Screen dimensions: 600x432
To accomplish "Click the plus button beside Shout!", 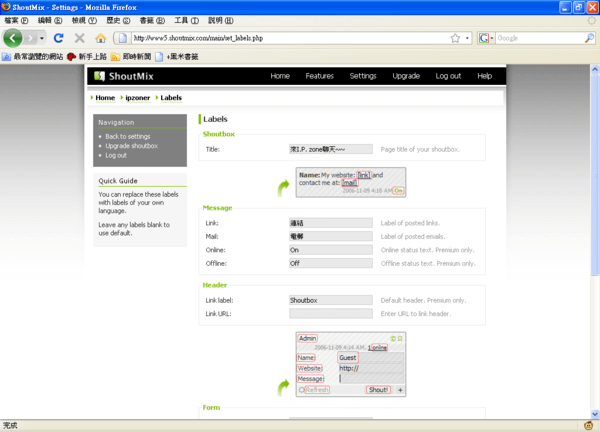I will click(400, 390).
